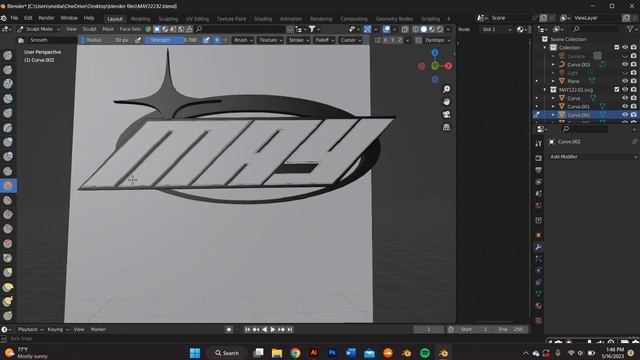Open the Tool properties tab
640x360 pixels.
pos(538,144)
